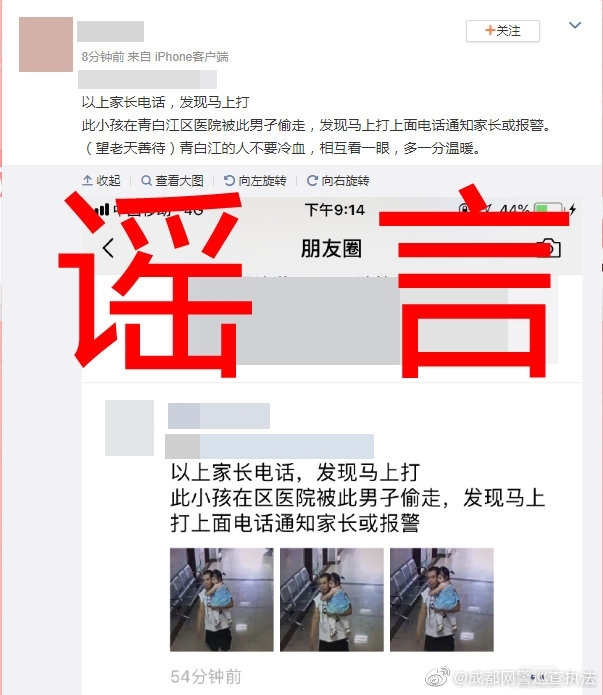Image resolution: width=603 pixels, height=695 pixels.
Task: Click the magnifier icon beside 查看大图
Action: 146,180
